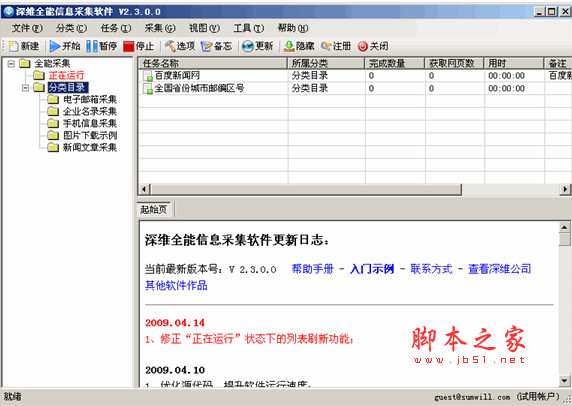Click the 百度新闻网 task icon

[148, 76]
